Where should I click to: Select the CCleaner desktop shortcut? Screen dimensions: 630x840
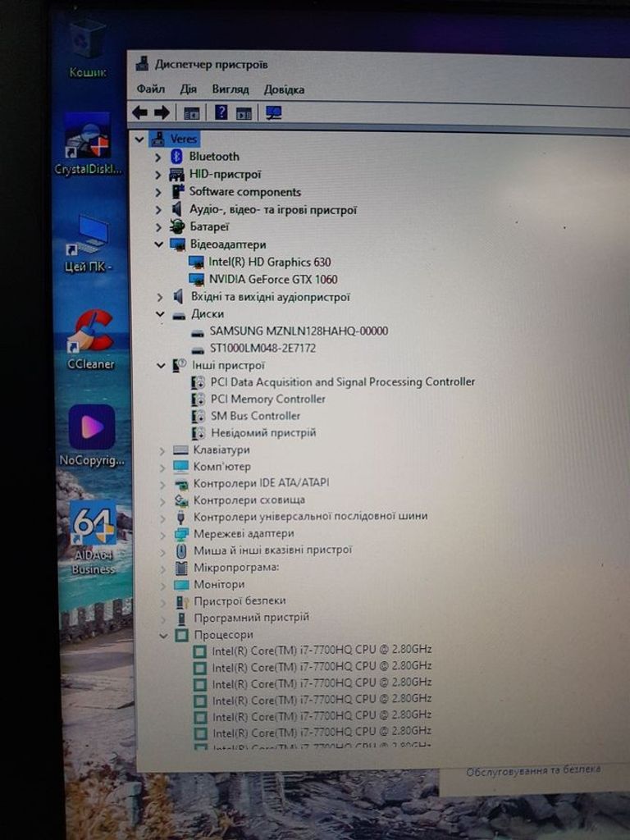(x=91, y=340)
